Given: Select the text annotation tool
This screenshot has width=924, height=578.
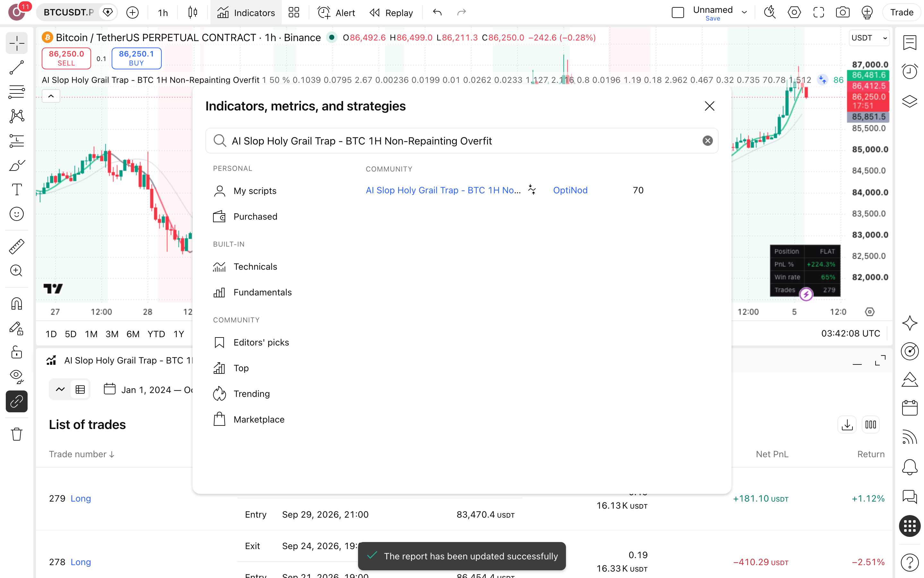Looking at the screenshot, I should [x=16, y=189].
